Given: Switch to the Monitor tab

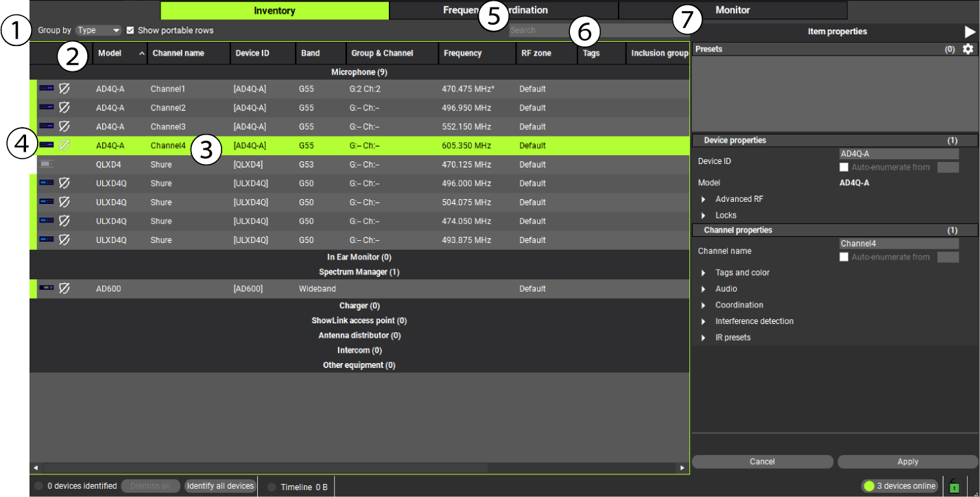Looking at the screenshot, I should click(x=732, y=10).
